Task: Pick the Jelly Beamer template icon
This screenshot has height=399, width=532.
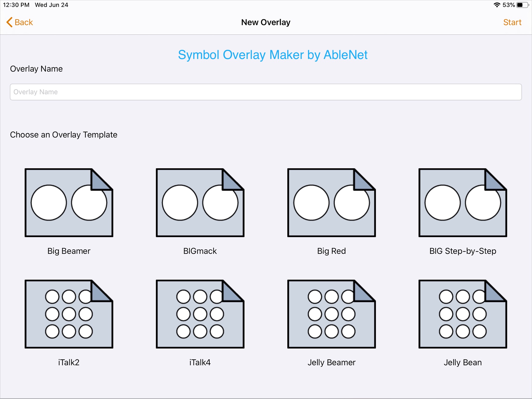Action: point(331,314)
